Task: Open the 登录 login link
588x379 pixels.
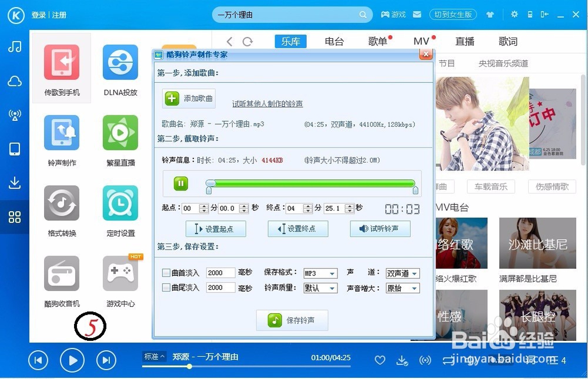Action: click(x=38, y=15)
